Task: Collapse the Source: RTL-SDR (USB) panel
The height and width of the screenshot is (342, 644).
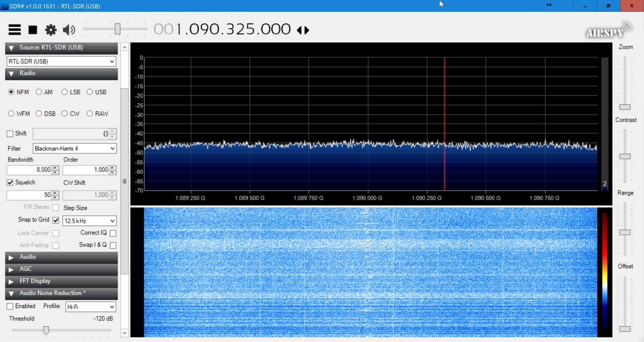Action: (62, 48)
